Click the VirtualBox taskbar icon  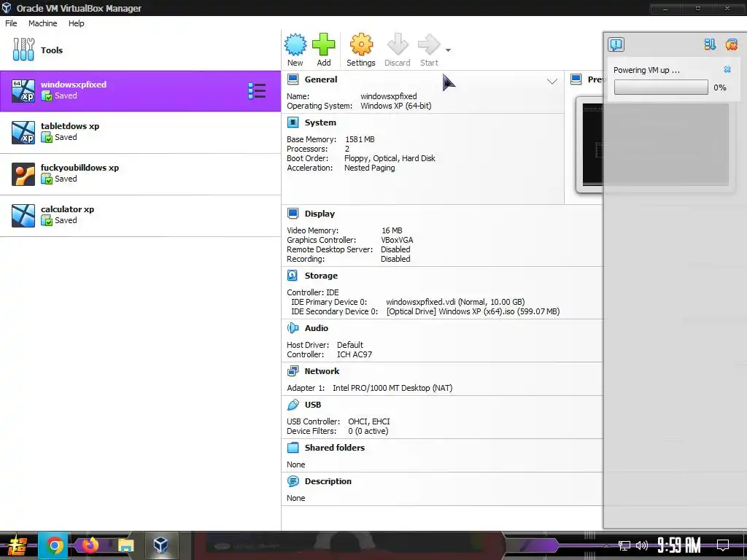161,545
